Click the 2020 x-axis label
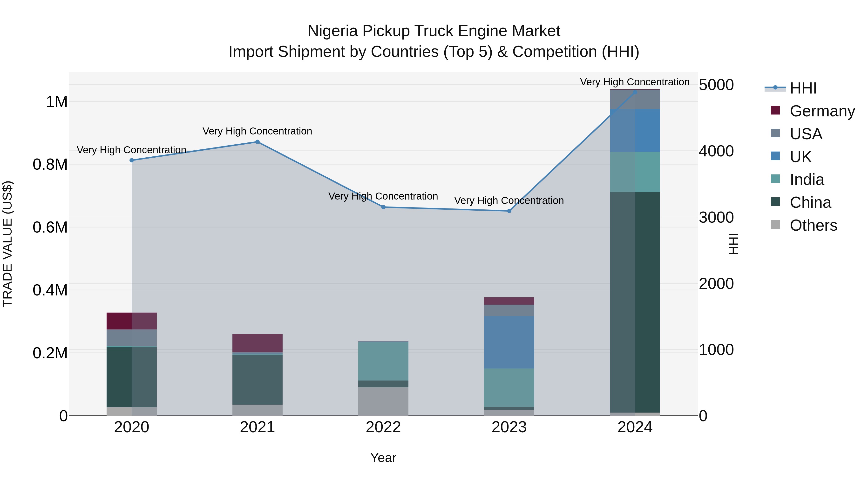 pyautogui.click(x=132, y=427)
